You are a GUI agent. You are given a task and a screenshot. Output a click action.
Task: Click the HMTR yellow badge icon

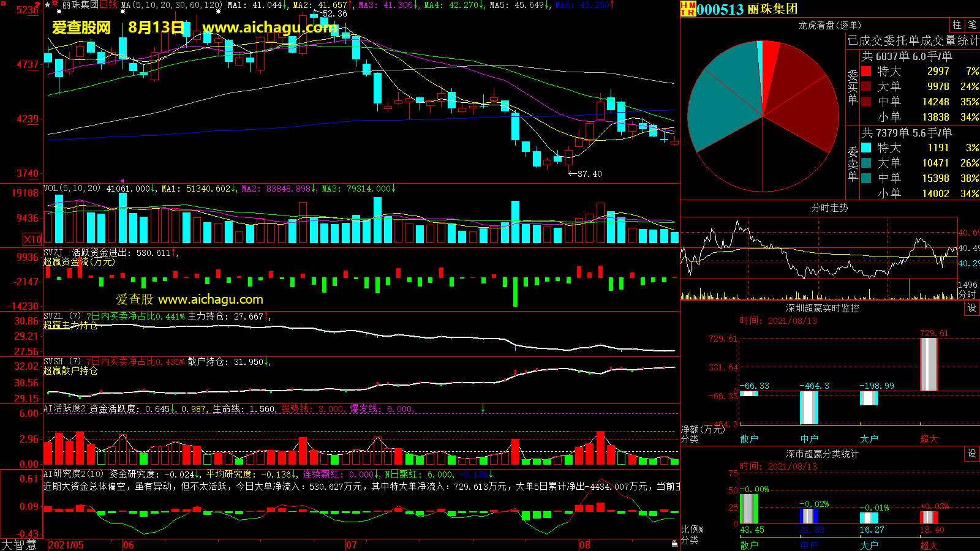point(688,9)
